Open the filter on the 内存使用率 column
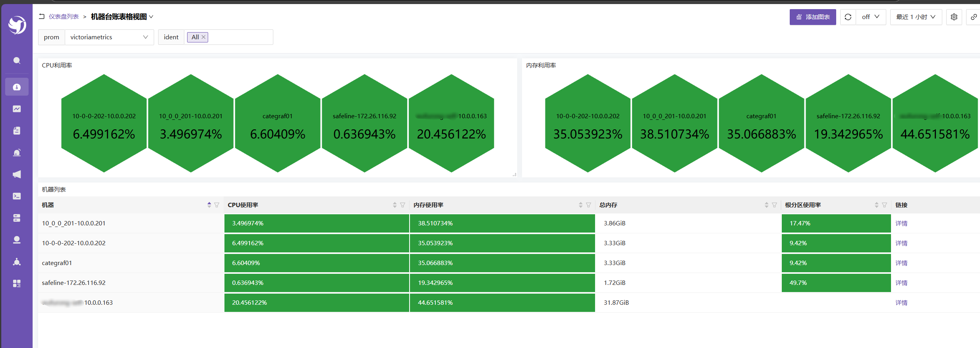This screenshot has height=348, width=980. click(x=588, y=205)
